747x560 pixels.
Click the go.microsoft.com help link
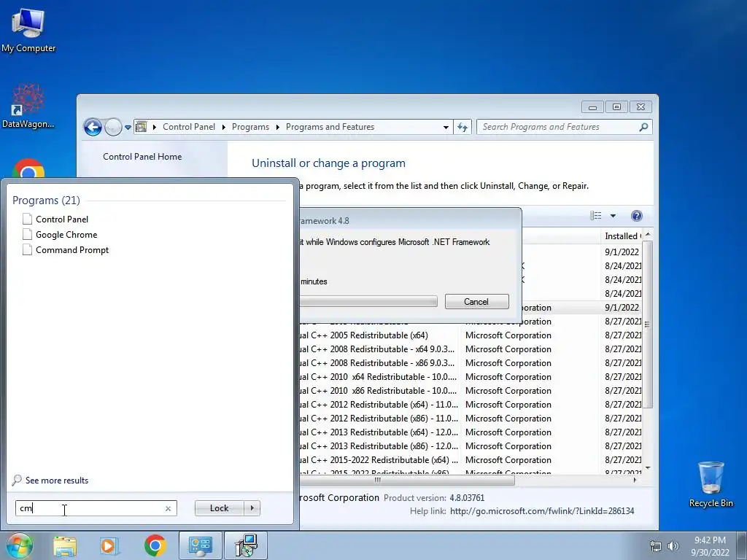(x=542, y=511)
